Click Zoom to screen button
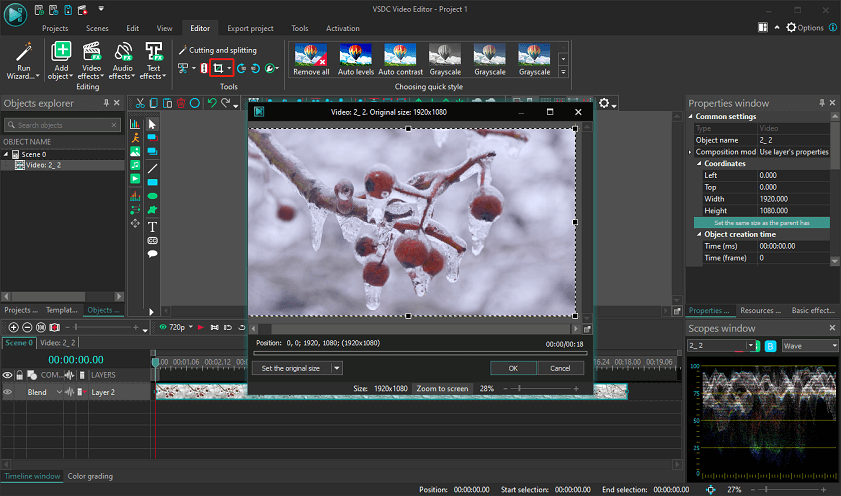Image resolution: width=841 pixels, height=496 pixels. pyautogui.click(x=442, y=388)
